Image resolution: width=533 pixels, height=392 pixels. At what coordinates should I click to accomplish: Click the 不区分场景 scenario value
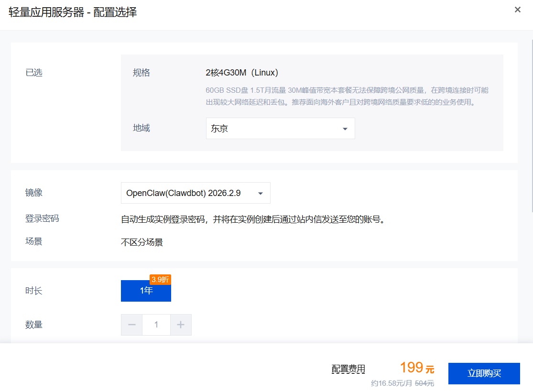142,242
